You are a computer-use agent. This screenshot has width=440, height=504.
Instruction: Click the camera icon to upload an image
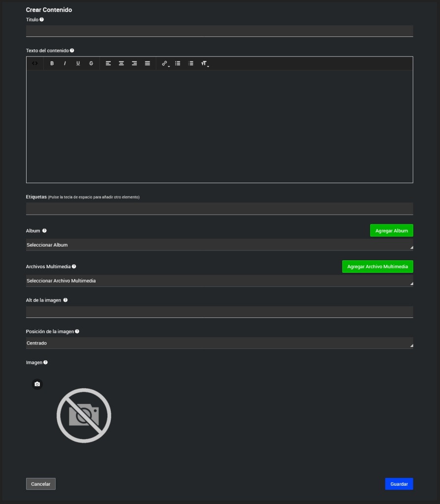(x=37, y=384)
